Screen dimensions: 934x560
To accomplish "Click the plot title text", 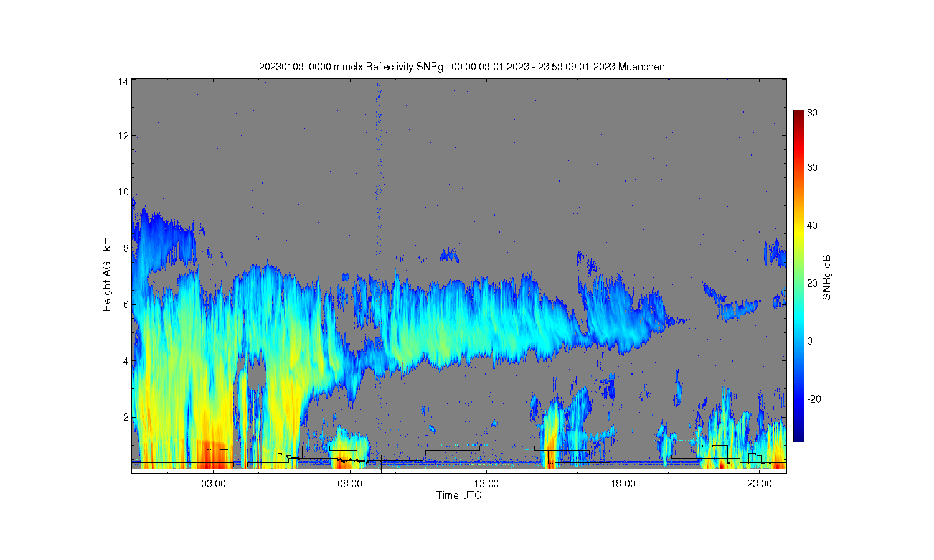I will point(461,67).
